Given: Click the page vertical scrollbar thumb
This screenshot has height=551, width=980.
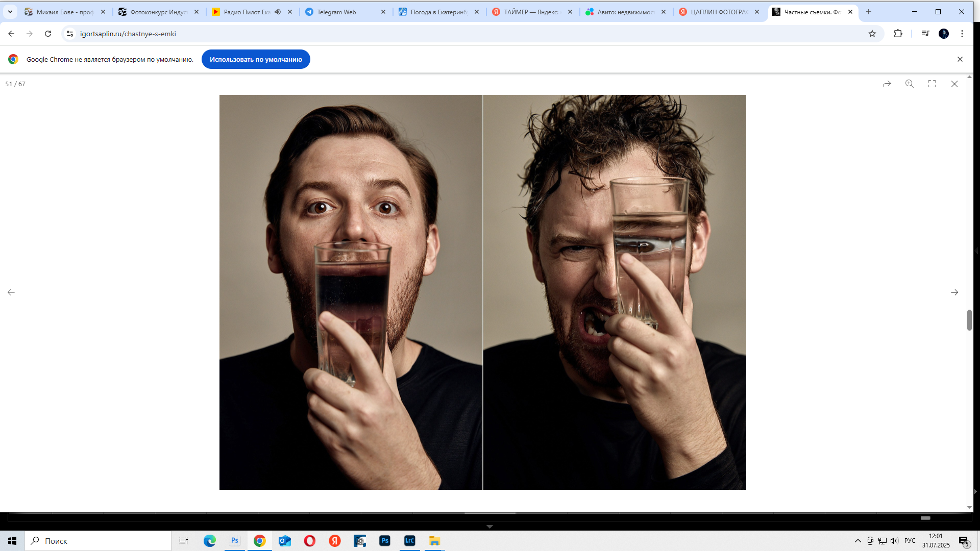Looking at the screenshot, I should (x=969, y=320).
